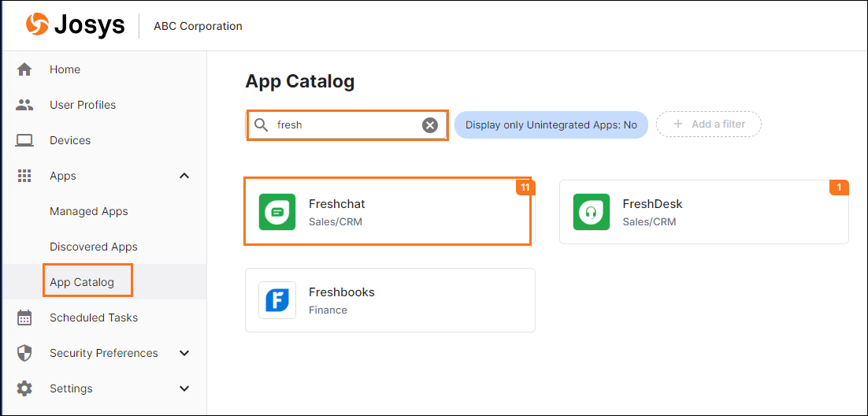Screen dimensions: 868x416
Task: Click the Home house icon
Action: pyautogui.click(x=24, y=69)
